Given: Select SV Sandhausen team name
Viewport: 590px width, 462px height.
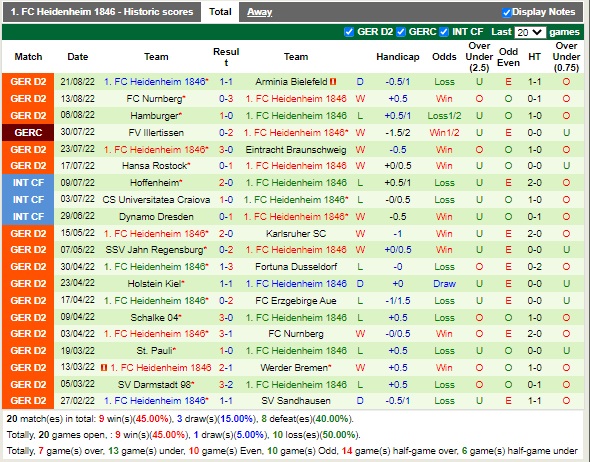Looking at the screenshot, I should click(x=296, y=401).
